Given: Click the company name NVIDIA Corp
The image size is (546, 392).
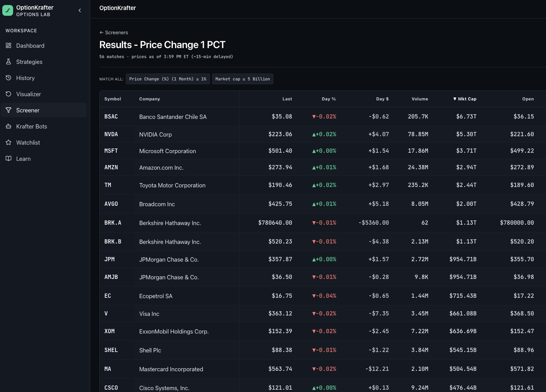Looking at the screenshot, I should tap(156, 135).
